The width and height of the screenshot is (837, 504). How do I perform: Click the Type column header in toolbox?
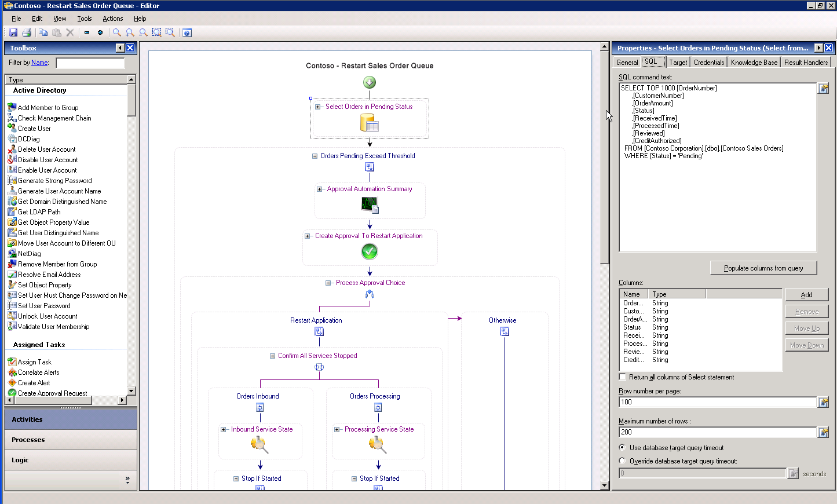point(66,79)
